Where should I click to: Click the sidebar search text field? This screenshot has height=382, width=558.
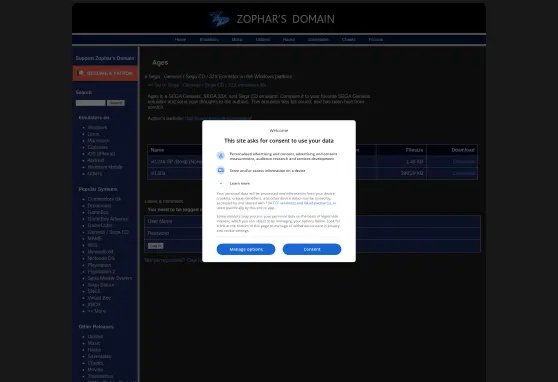[x=90, y=103]
